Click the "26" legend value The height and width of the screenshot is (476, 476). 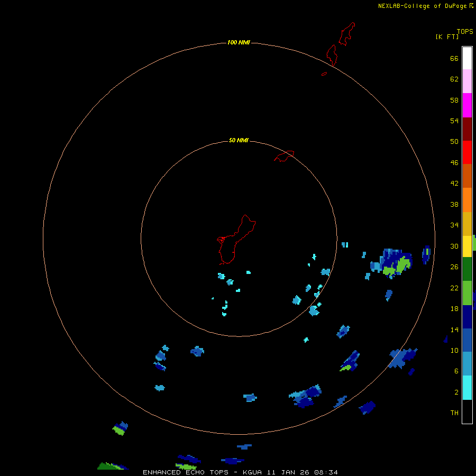click(454, 267)
